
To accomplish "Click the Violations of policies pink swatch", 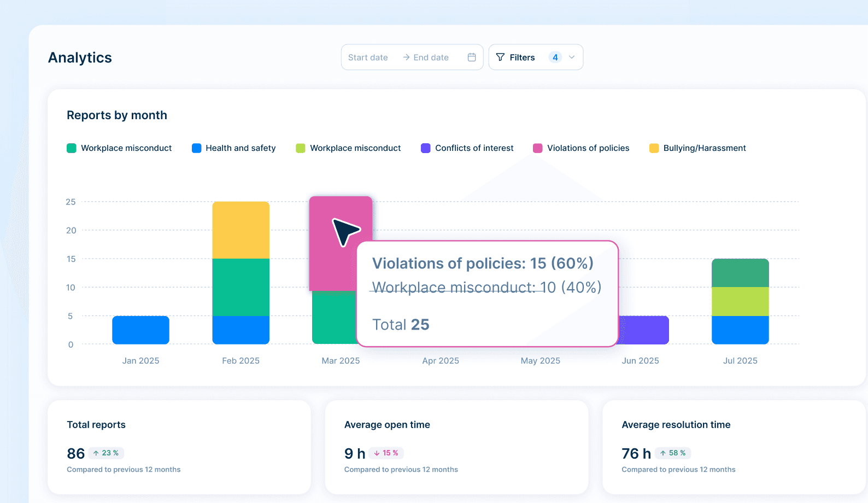I will 538,148.
